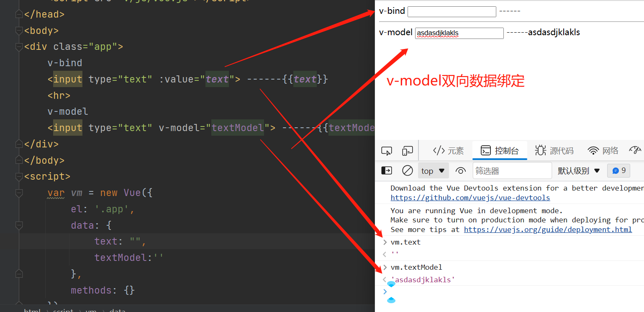Click the console prompt input line
The image size is (644, 312).
[515, 292]
